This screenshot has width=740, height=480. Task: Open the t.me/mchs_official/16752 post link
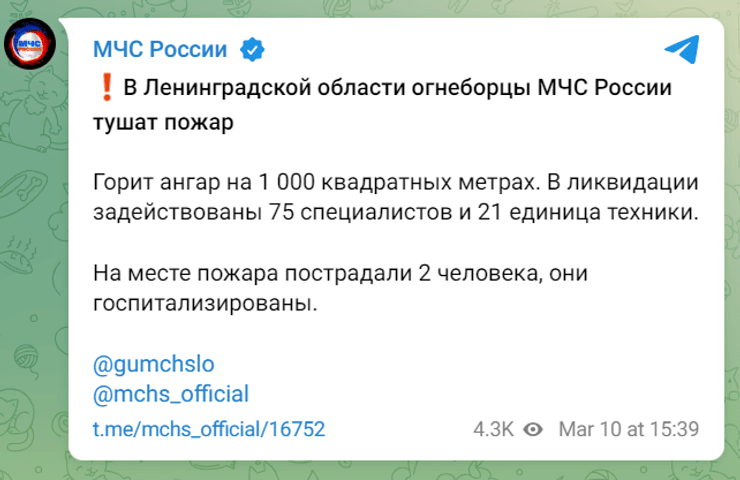pyautogui.click(x=209, y=429)
